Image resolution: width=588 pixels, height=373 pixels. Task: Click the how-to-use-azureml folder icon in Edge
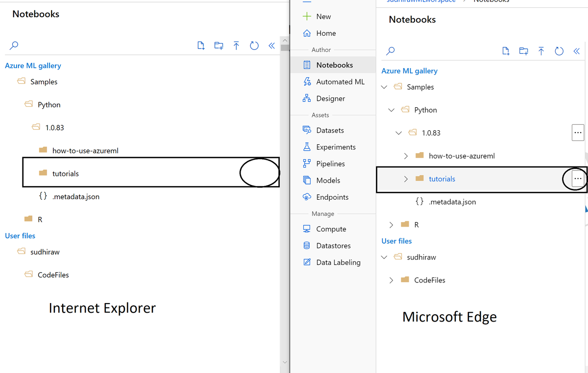tap(419, 156)
